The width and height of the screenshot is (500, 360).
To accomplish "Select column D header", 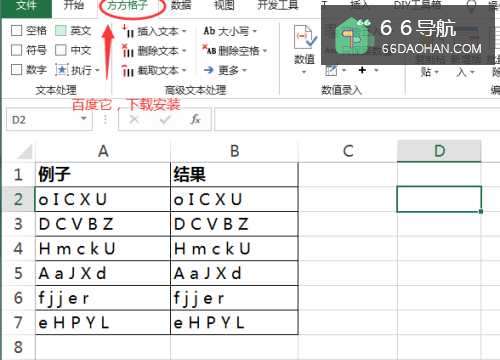I will (x=439, y=151).
